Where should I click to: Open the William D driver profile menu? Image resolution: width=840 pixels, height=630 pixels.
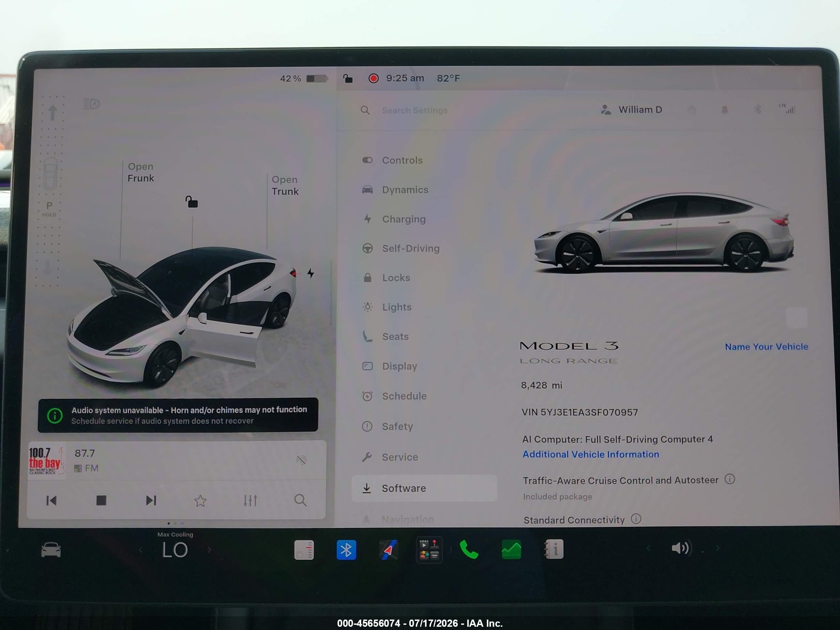point(632,110)
